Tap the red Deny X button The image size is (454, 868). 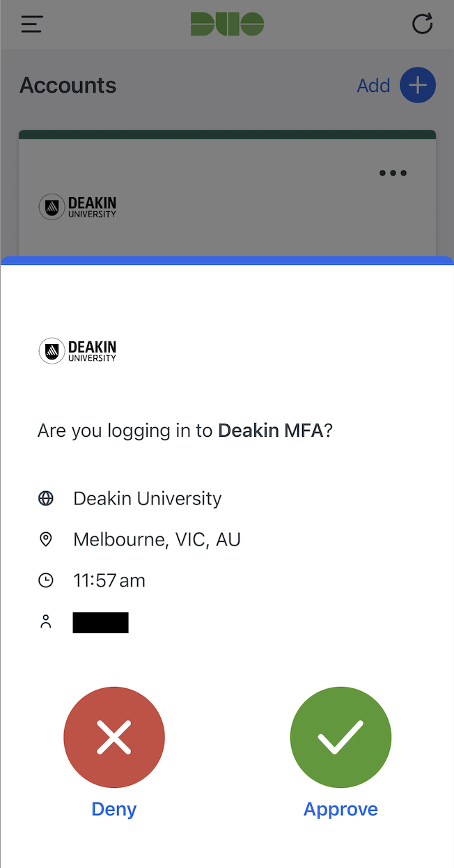pos(114,738)
